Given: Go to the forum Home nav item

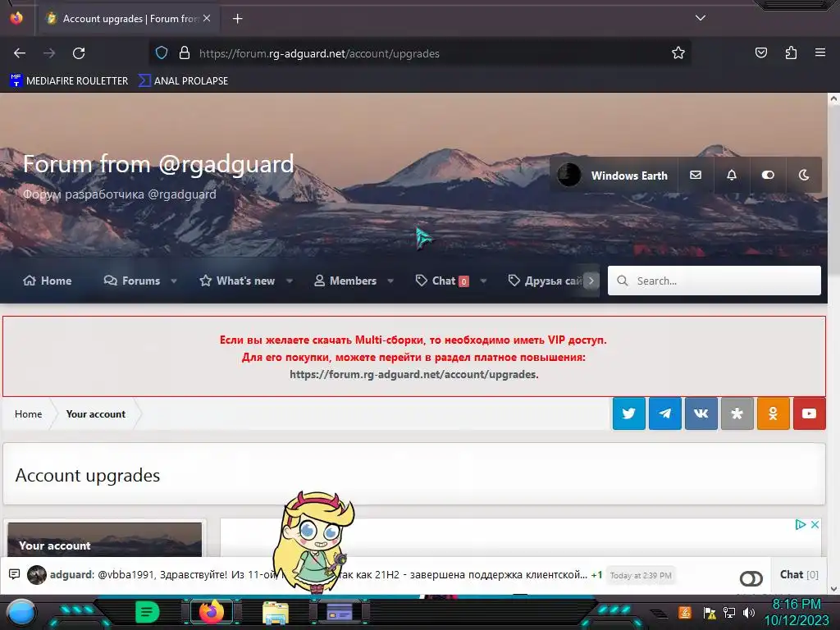Looking at the screenshot, I should click(47, 281).
